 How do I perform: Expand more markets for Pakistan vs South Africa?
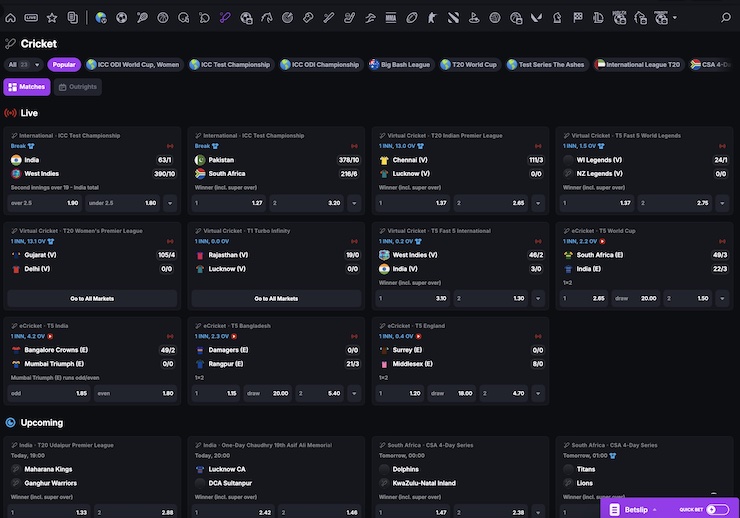click(x=353, y=203)
